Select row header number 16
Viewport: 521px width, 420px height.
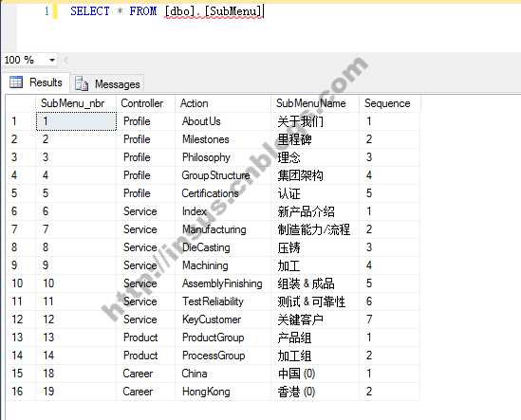click(21, 392)
